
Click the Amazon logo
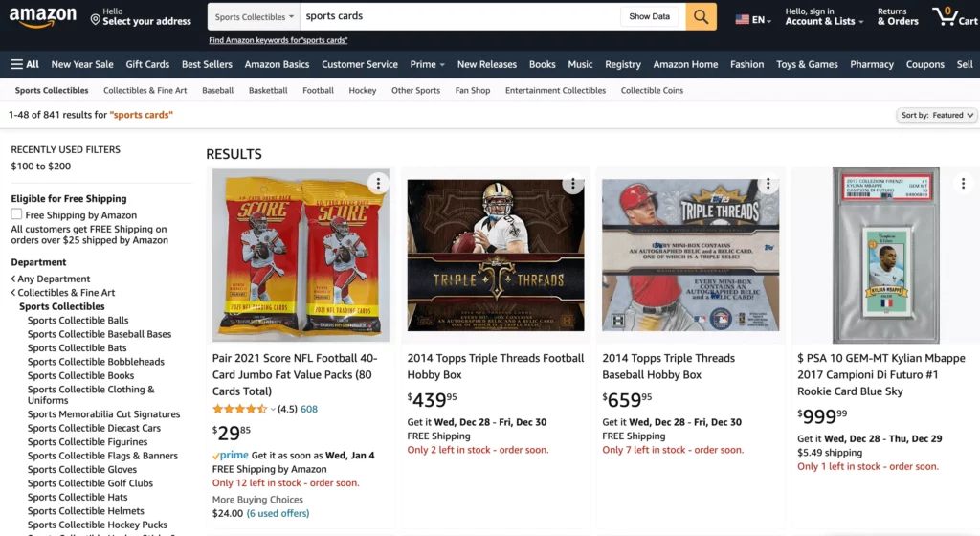[x=42, y=17]
